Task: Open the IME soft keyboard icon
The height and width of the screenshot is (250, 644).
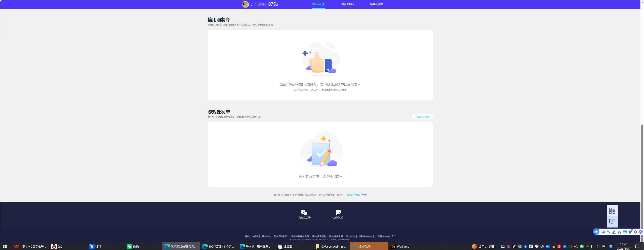Action: 624,232
